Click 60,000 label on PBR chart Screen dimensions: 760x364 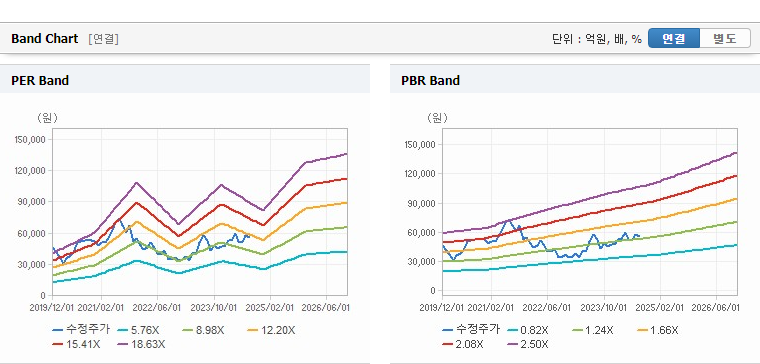tap(422, 232)
